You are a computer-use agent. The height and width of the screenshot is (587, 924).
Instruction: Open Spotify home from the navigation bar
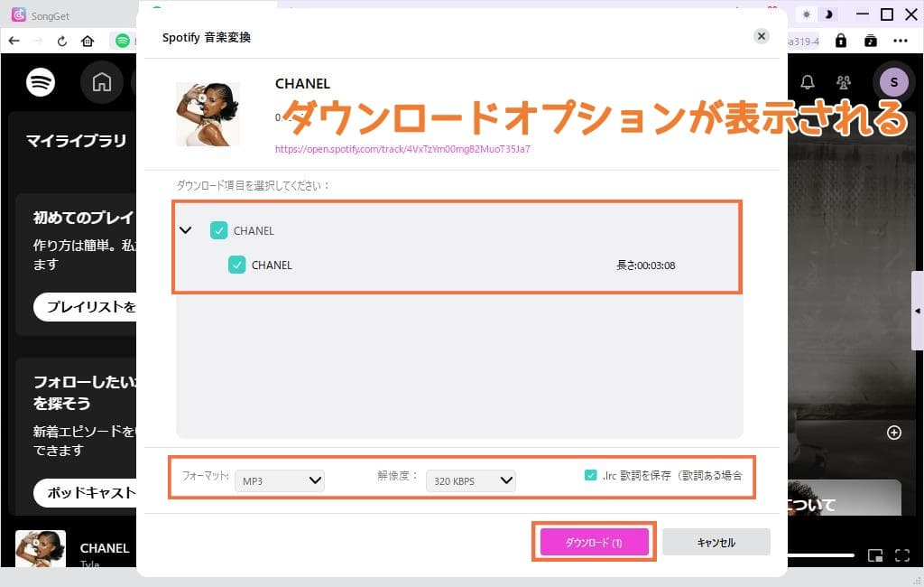(x=102, y=82)
